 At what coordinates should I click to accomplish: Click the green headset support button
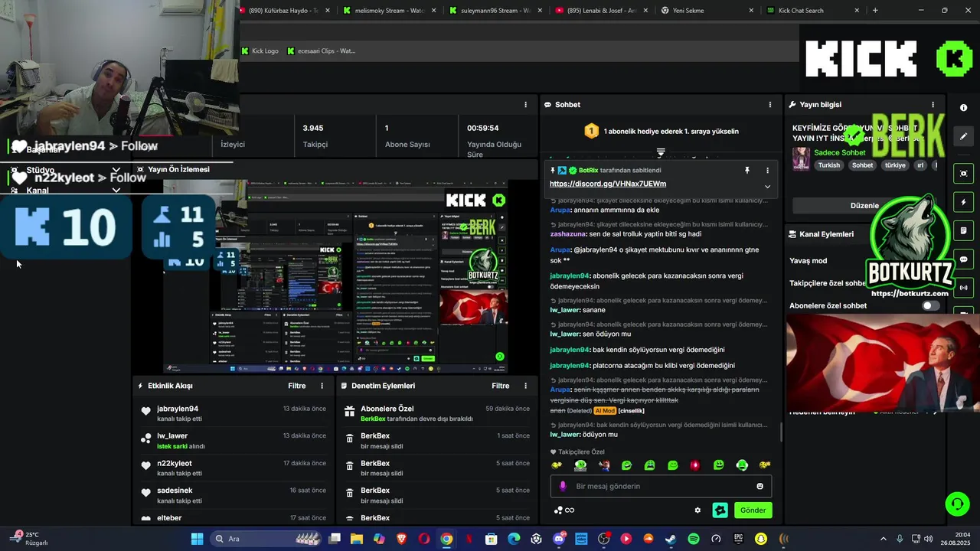[x=957, y=504]
